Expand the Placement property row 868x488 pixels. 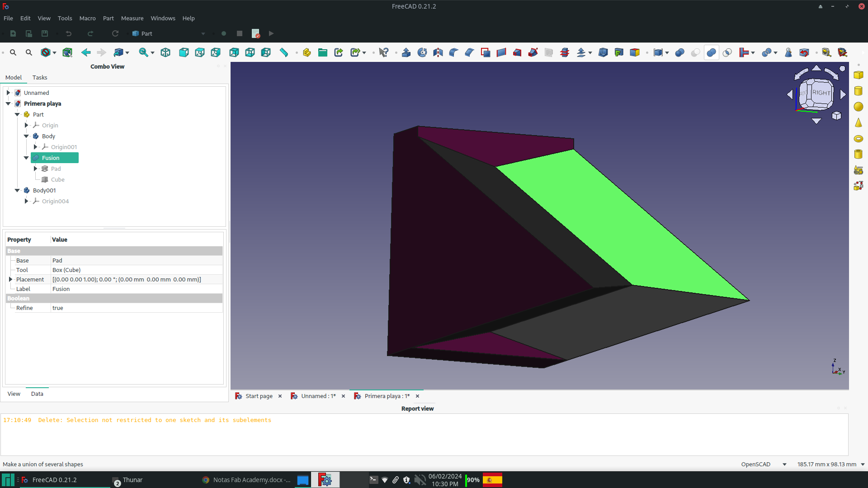[9, 279]
